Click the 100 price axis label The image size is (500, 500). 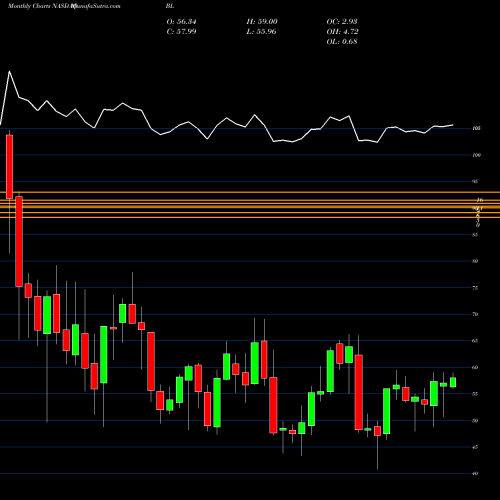(476, 155)
